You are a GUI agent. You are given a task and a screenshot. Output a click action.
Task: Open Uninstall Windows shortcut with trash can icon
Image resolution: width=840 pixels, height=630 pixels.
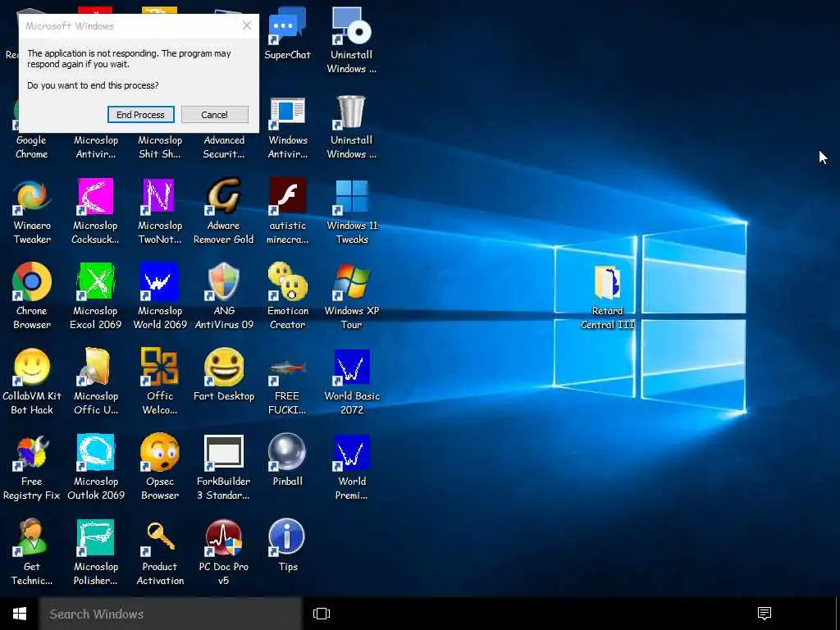(351, 126)
